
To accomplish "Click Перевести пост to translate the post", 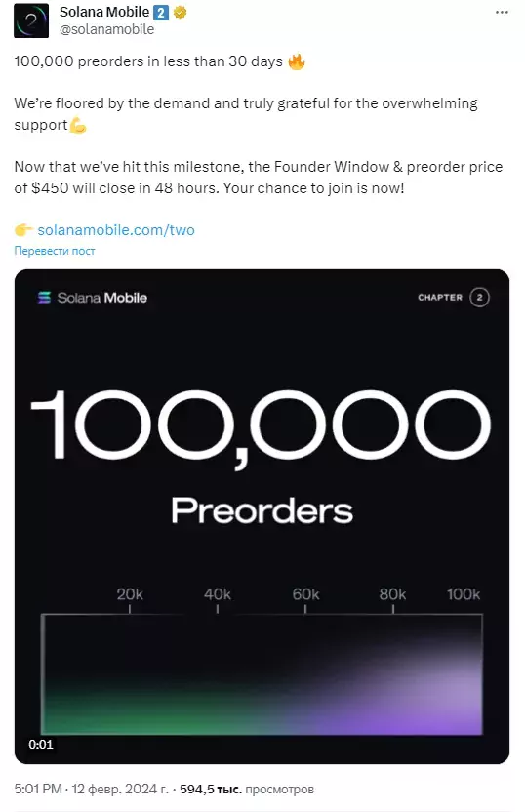I will coord(55,251).
